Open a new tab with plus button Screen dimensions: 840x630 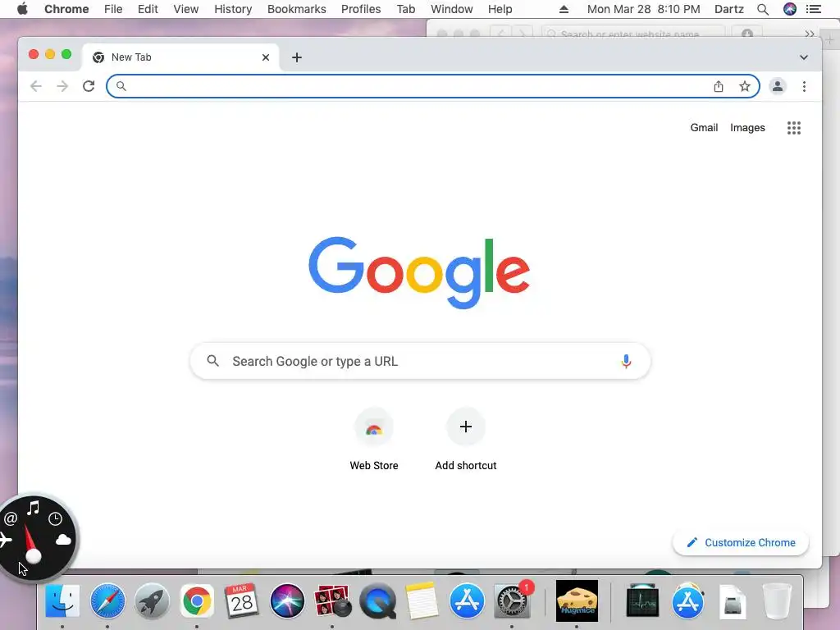[297, 57]
